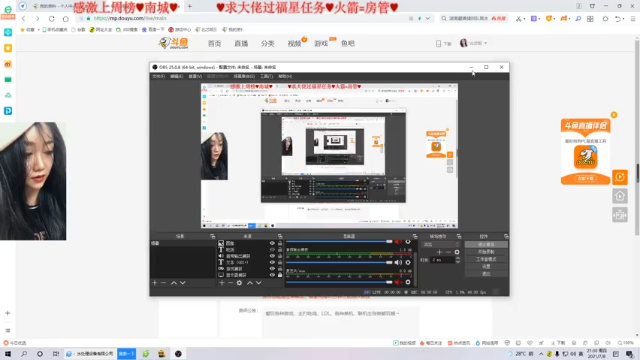Remove scene with the minus icon in OBS scenes panel
This screenshot has height=360, width=640.
(x=163, y=282)
